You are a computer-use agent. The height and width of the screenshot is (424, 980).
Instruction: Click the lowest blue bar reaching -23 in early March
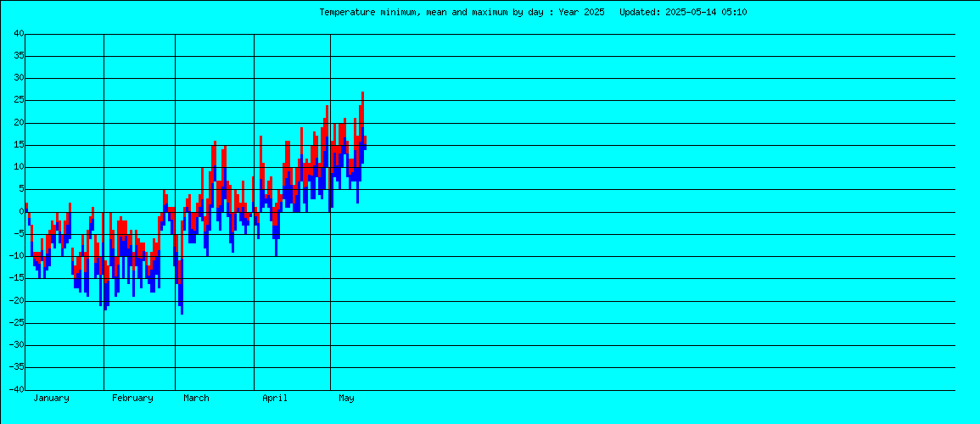[x=182, y=287]
